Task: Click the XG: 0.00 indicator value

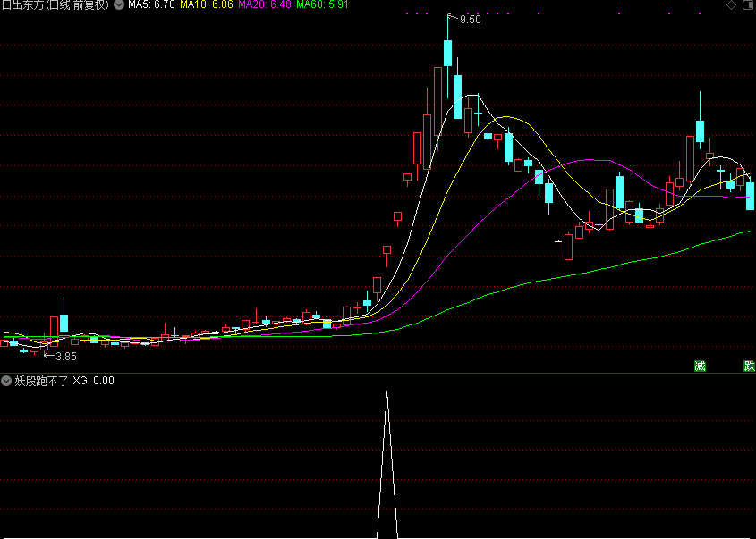Action: 94,381
